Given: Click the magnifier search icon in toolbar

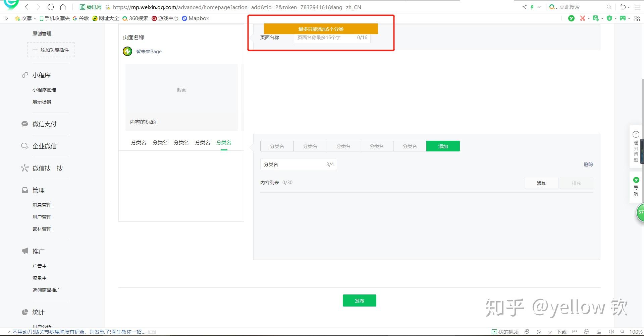Looking at the screenshot, I should pos(609,7).
